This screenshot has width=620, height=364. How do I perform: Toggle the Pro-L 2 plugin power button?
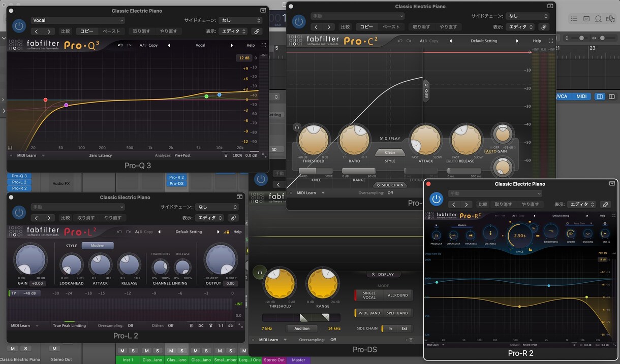pos(19,212)
